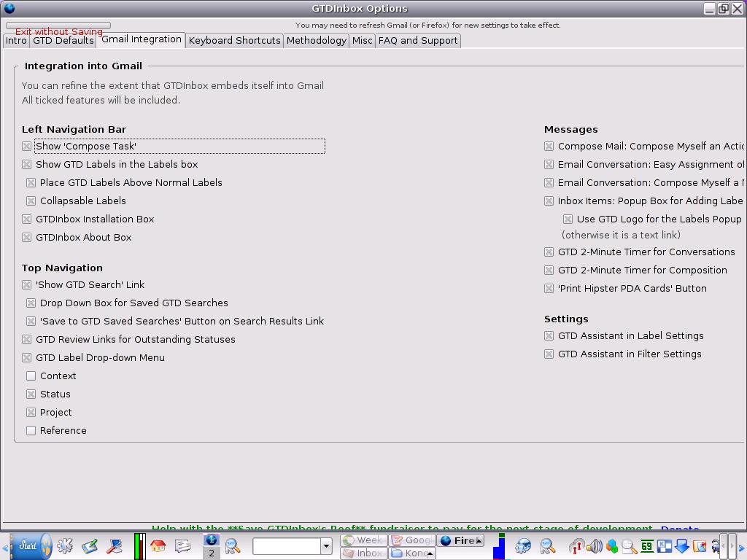
Task: Open the Misc tab
Action: tap(362, 41)
